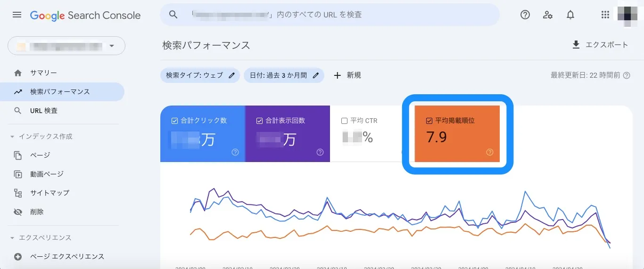
Task: Click the plus-circle icon beside ページ エクスペリエンス
Action: click(x=18, y=257)
